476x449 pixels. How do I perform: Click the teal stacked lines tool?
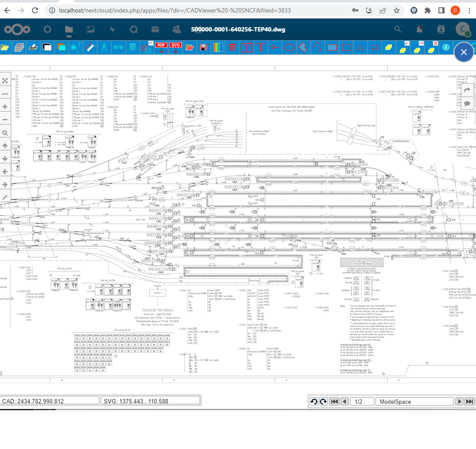[133, 47]
